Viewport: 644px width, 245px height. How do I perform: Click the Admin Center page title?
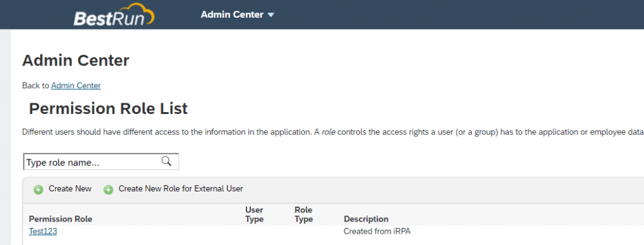[75, 61]
